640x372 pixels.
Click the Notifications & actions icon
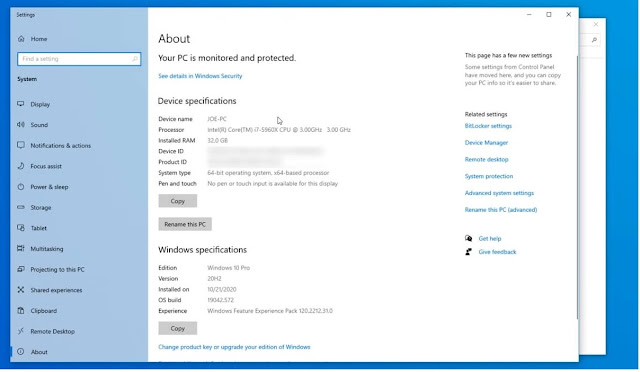[21, 145]
